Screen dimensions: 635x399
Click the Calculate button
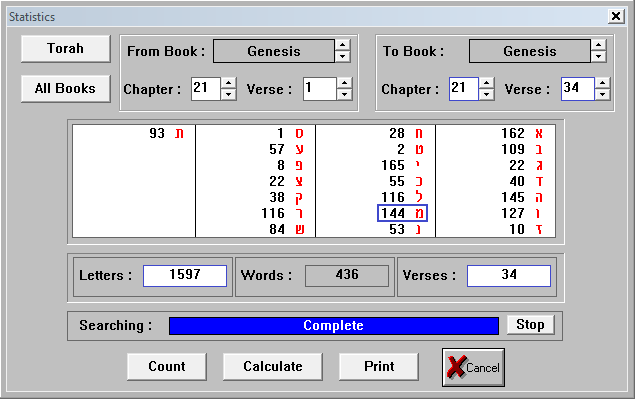click(x=273, y=367)
